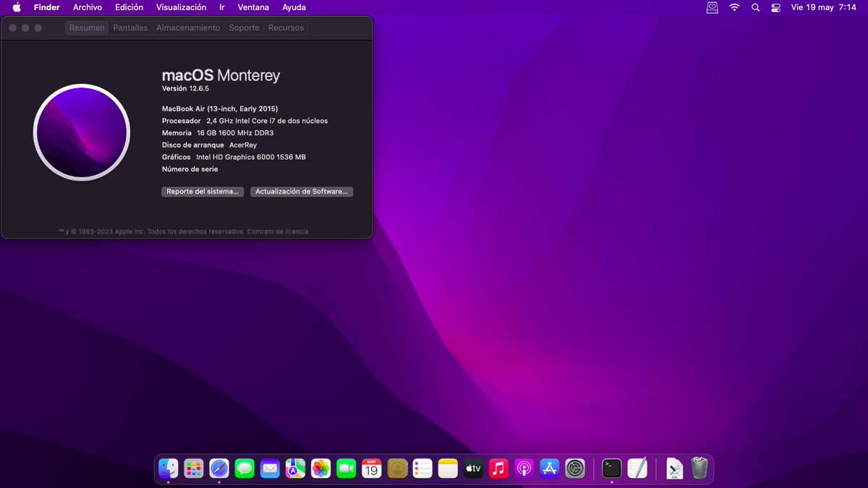Switch to the Pantallas tab
Viewport: 868px width, 488px height.
130,27
